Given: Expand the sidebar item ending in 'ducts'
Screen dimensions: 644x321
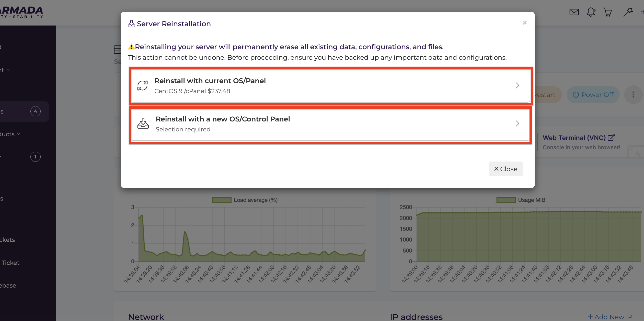Looking at the screenshot, I should pos(10,134).
